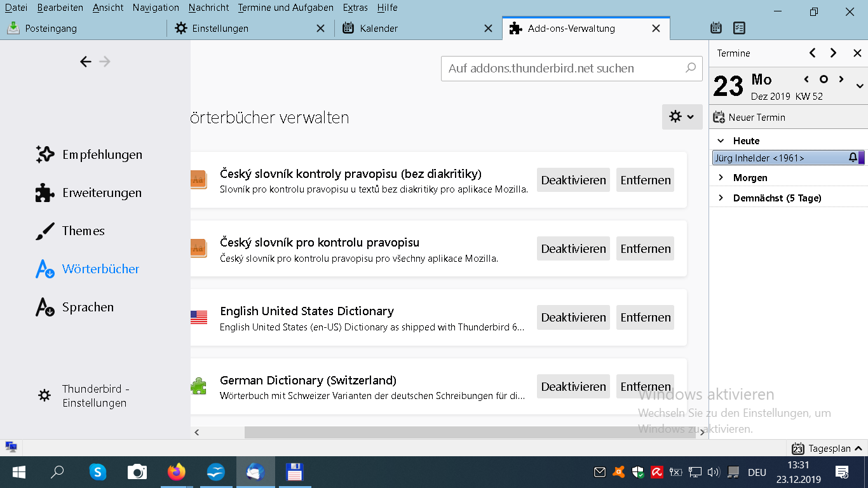Focus the addons.thunderbird.net search field
868x488 pixels.
click(x=572, y=68)
